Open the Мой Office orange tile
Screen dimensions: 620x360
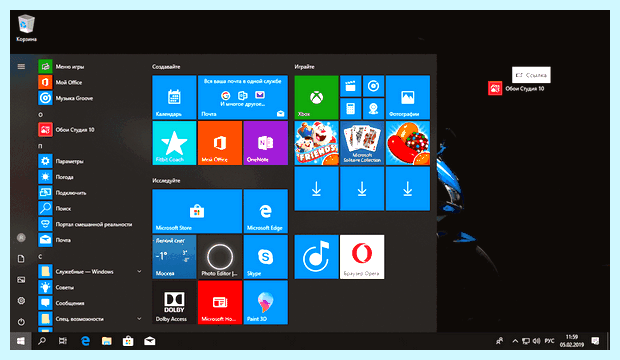(x=219, y=143)
